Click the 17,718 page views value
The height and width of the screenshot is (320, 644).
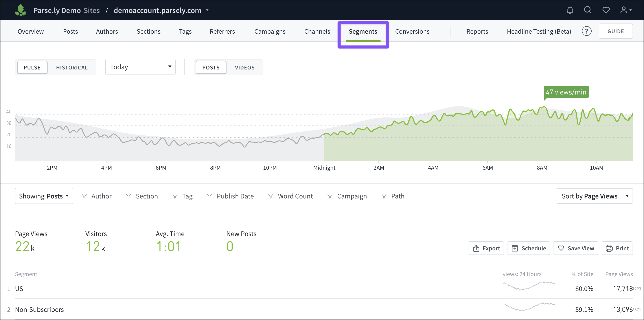point(623,289)
